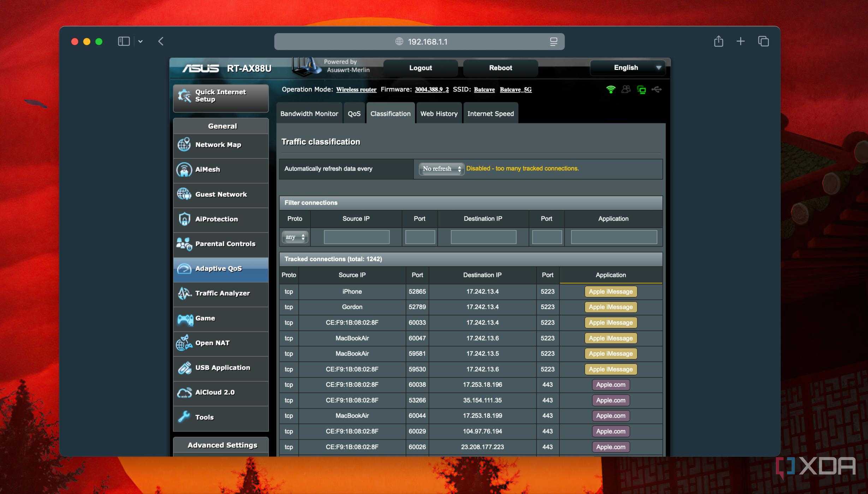Viewport: 868px width, 494px height.
Task: Sort connections by Application column header
Action: click(611, 275)
